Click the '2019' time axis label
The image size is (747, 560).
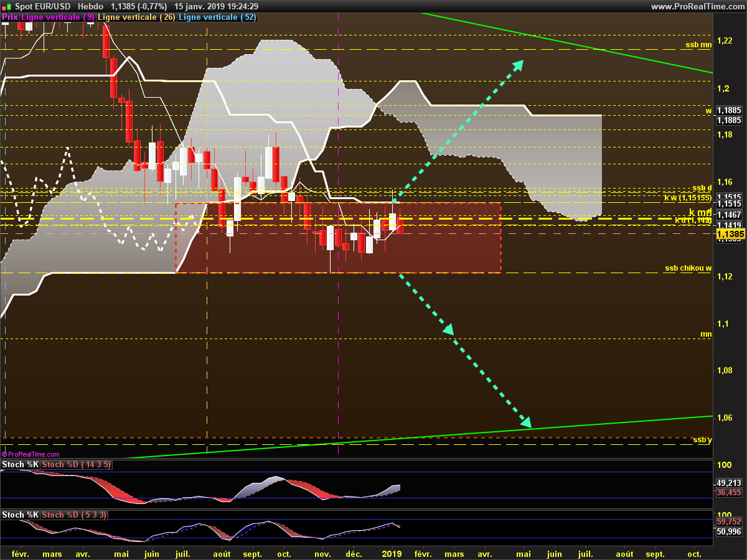(392, 554)
